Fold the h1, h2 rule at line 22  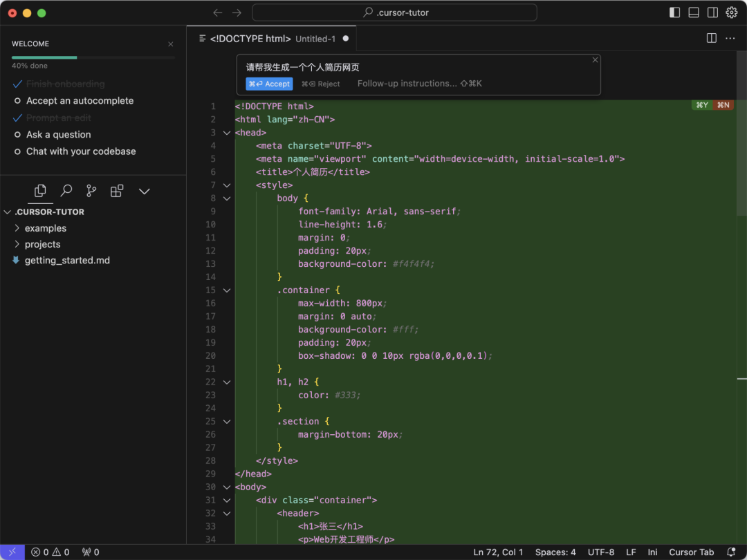pos(227,382)
